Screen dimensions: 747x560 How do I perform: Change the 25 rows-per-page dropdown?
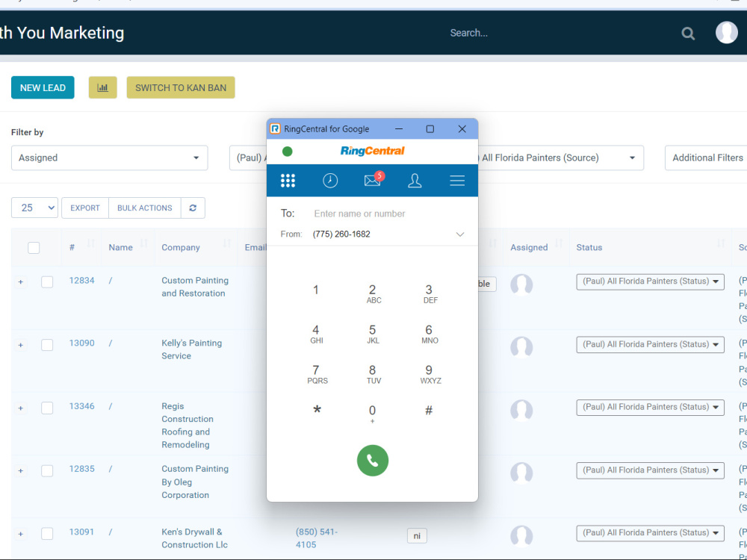(x=34, y=208)
